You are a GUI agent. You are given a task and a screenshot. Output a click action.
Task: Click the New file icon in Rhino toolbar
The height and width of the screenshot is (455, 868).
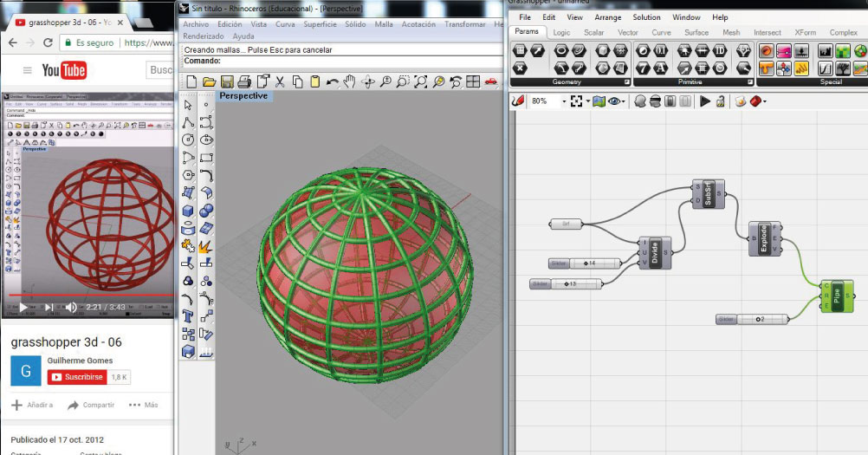pos(191,82)
